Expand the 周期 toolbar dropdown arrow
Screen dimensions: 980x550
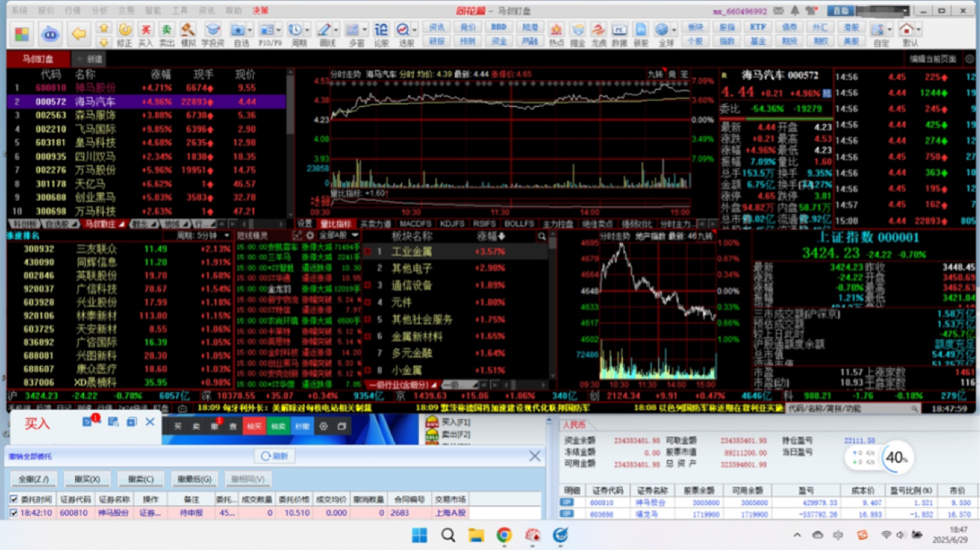click(x=309, y=30)
